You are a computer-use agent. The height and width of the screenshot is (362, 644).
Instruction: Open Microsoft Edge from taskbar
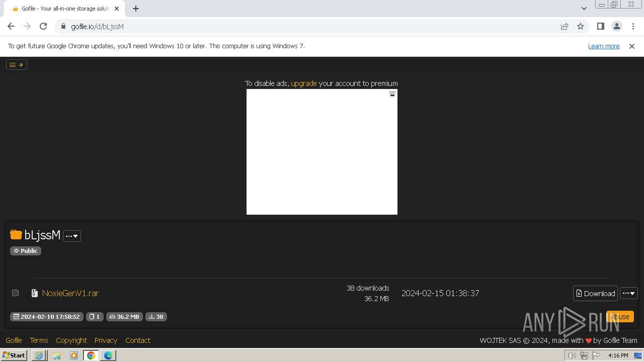(x=108, y=355)
